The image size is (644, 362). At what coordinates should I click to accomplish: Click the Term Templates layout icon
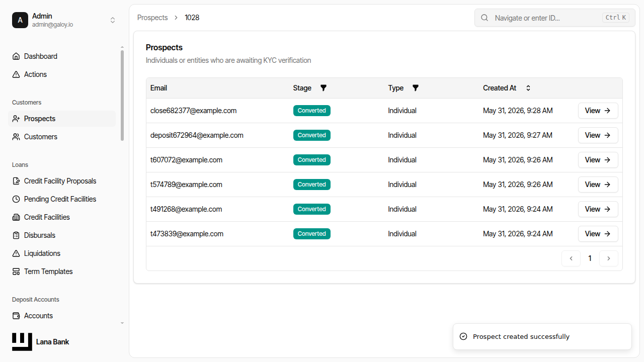click(16, 271)
